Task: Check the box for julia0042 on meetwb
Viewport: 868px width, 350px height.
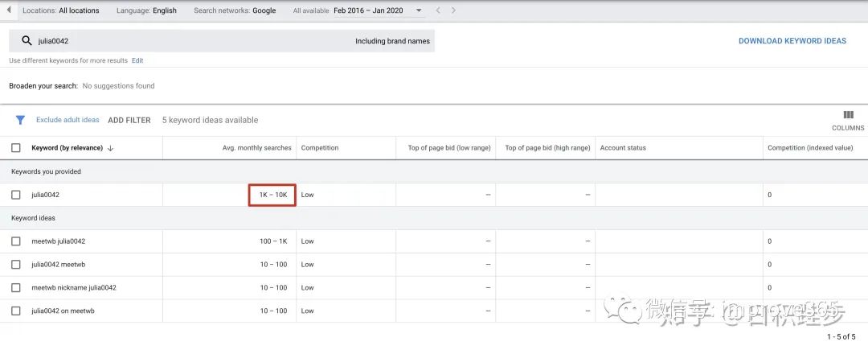Action: tap(16, 311)
